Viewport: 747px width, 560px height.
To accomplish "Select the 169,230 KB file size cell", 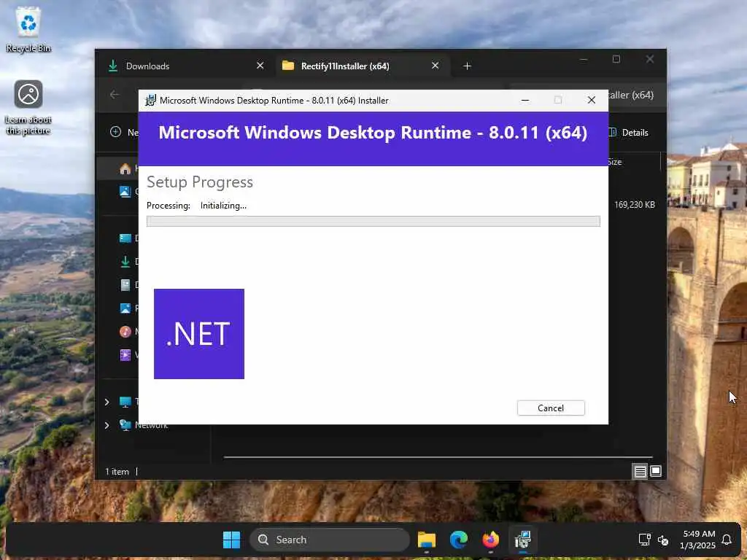I will click(x=634, y=205).
